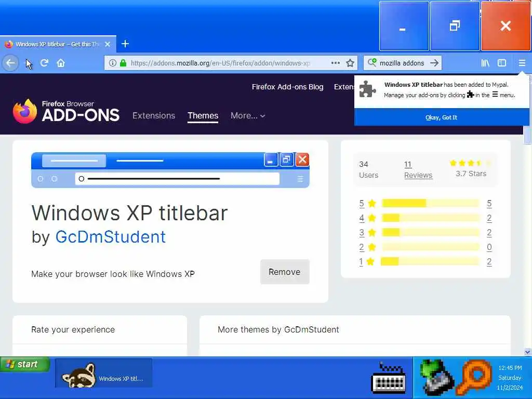
Task: Open the browser home page
Action: point(61,63)
